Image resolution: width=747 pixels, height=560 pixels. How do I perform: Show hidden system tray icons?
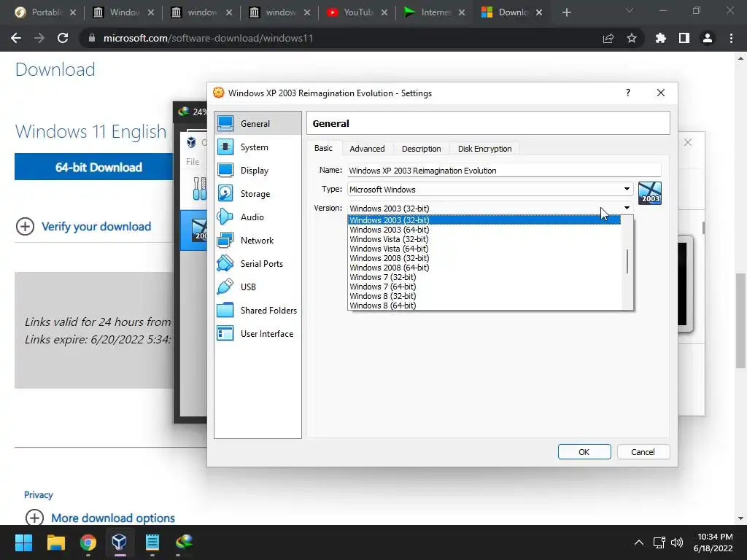(639, 542)
